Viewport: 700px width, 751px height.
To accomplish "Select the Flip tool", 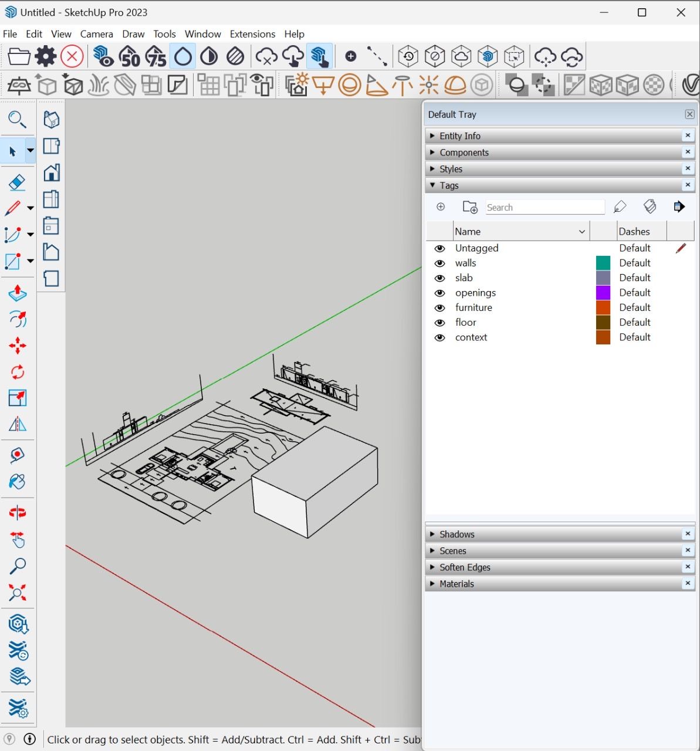I will [18, 424].
